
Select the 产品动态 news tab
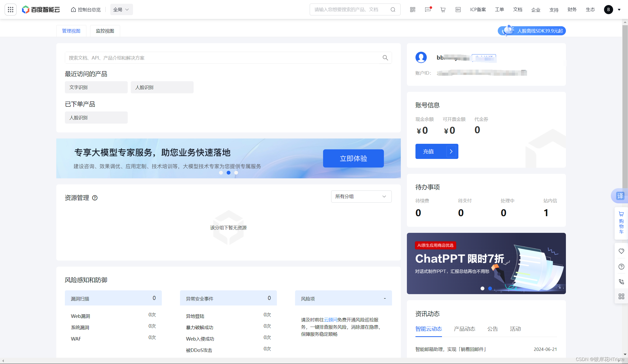[x=464, y=329]
